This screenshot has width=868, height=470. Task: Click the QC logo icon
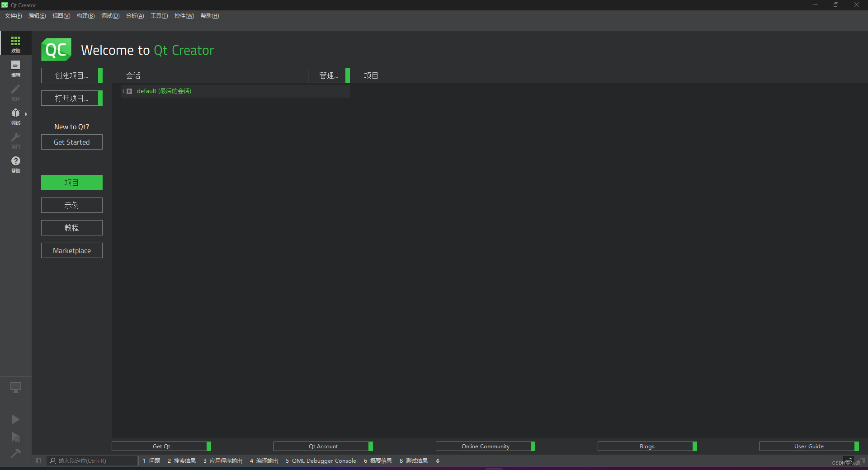tap(56, 50)
